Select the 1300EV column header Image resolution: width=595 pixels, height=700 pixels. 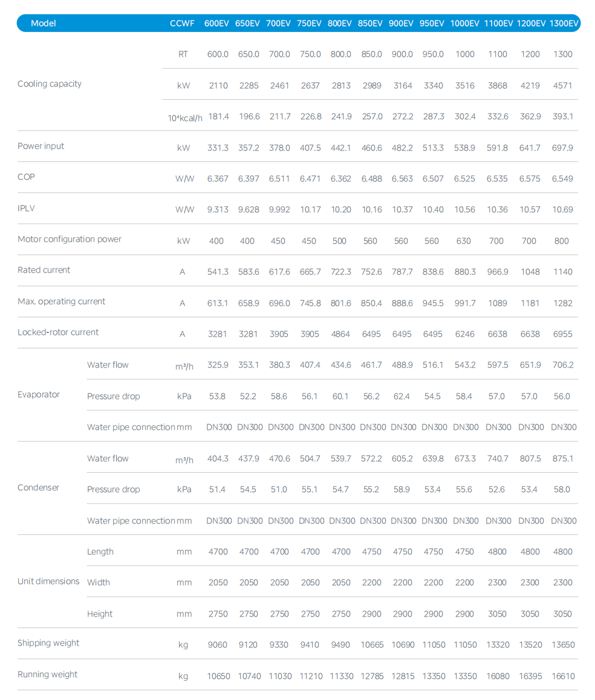(564, 23)
